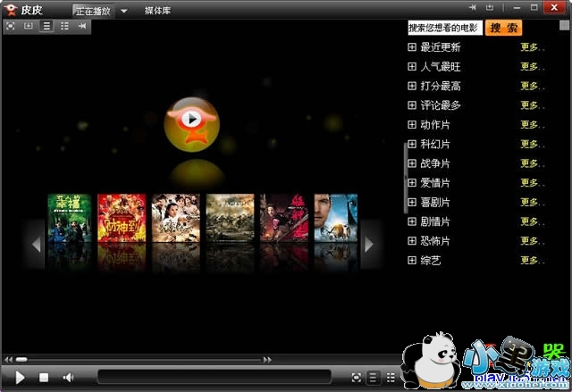This screenshot has height=392, width=572.
Task: Open 更多 link for 动作片
Action: (532, 125)
